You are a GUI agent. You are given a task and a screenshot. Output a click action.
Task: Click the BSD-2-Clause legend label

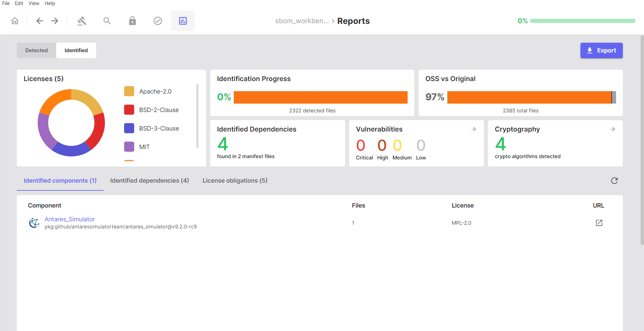pyautogui.click(x=159, y=110)
